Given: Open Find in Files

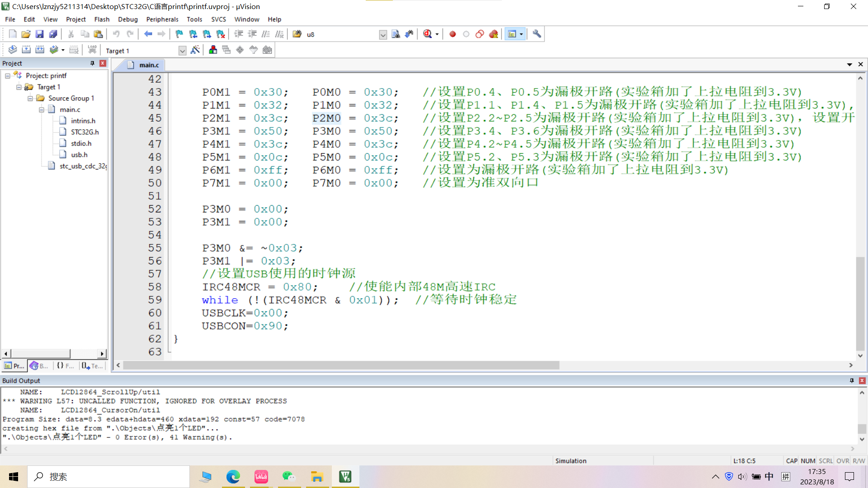Looking at the screenshot, I should pos(297,34).
